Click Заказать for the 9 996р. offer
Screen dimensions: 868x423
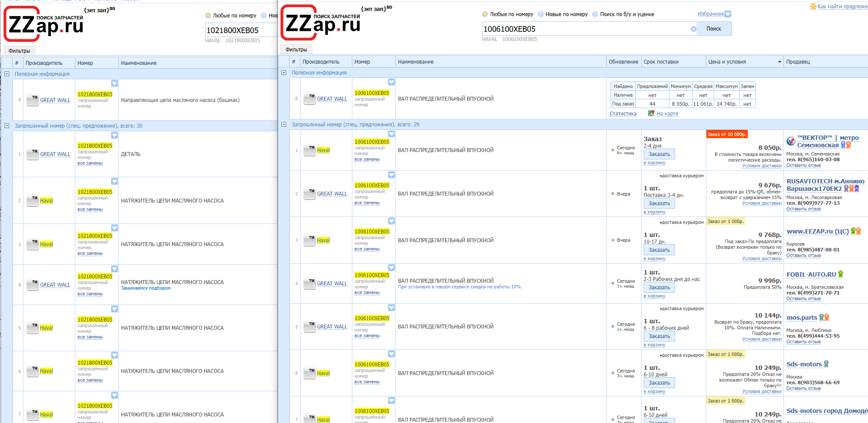[659, 288]
